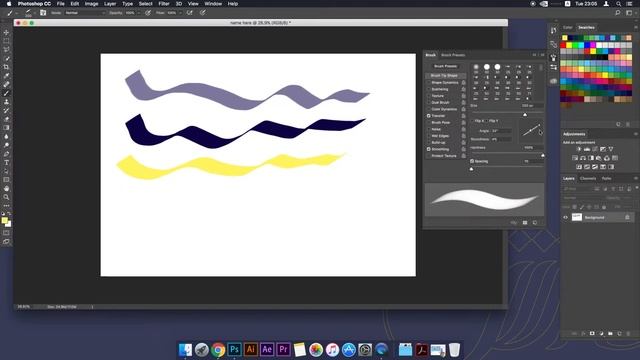The image size is (640, 360).
Task: Enable Scattering checkbox
Action: tap(429, 89)
